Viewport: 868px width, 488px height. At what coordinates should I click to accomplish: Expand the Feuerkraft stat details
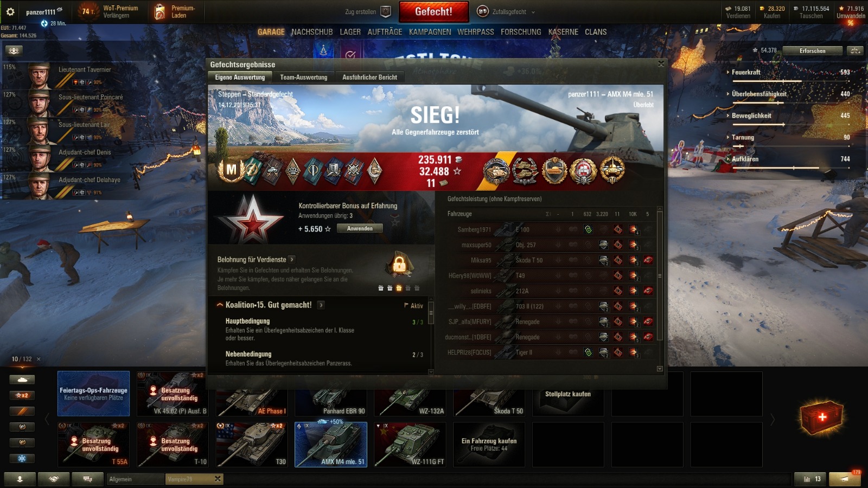(746, 72)
